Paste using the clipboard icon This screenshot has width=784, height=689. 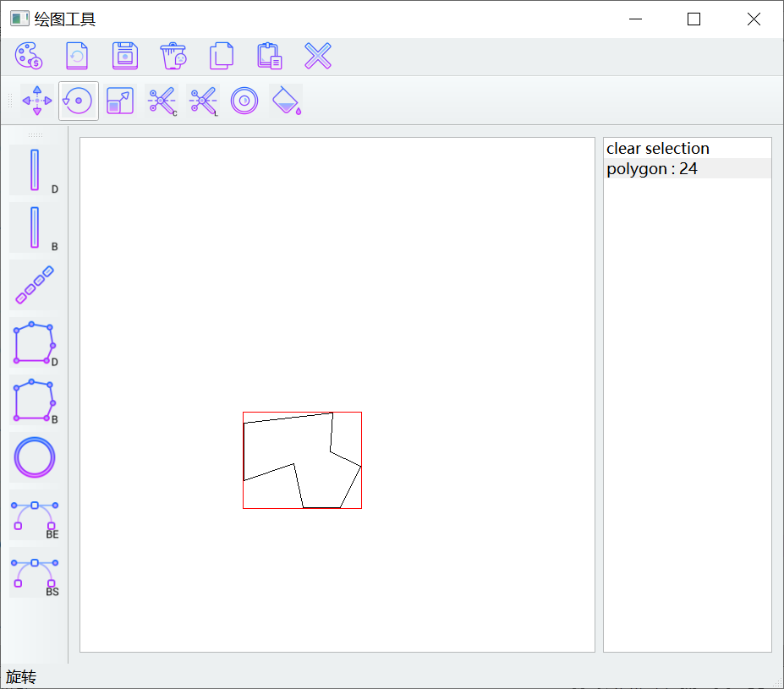(x=270, y=56)
